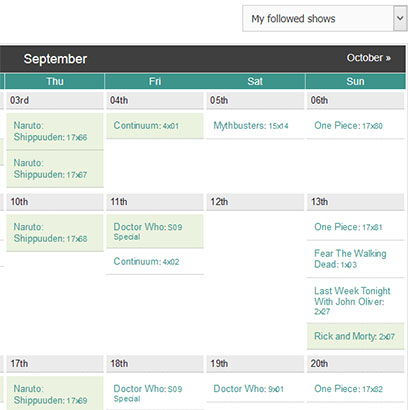Select the 13th date header
The width and height of the screenshot is (410, 410).
[355, 202]
